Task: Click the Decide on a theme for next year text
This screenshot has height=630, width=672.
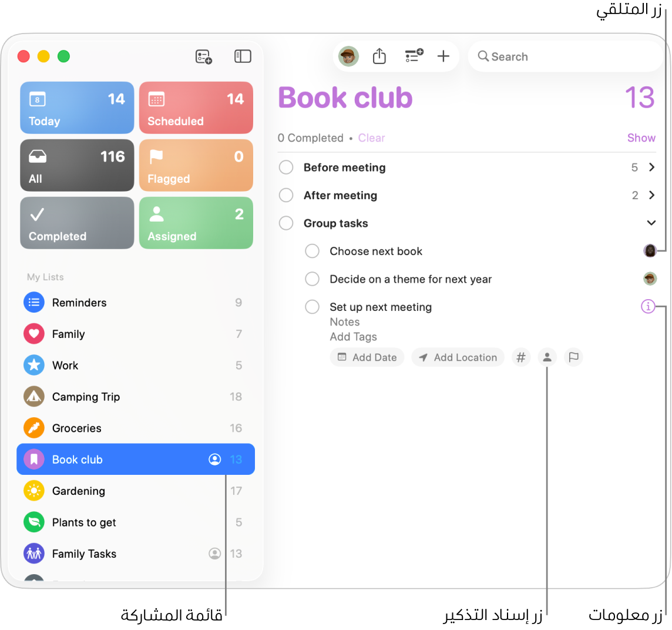Action: pyautogui.click(x=411, y=279)
